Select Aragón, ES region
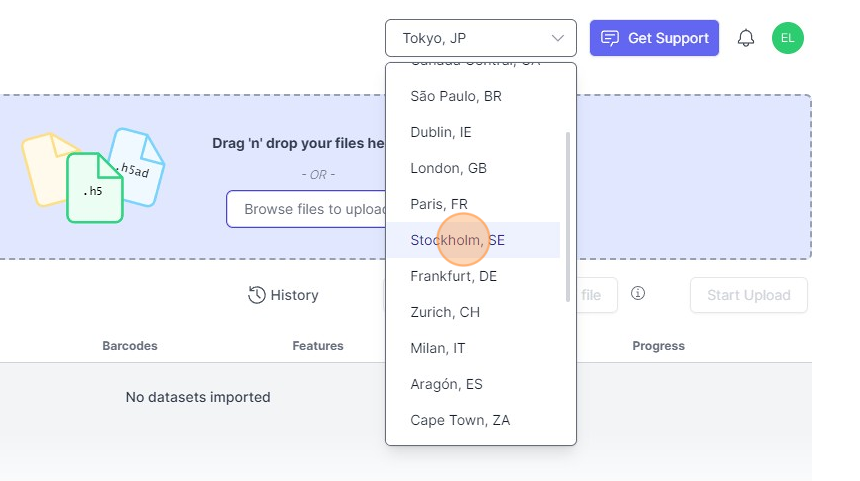This screenshot has height=481, width=860. coord(447,384)
